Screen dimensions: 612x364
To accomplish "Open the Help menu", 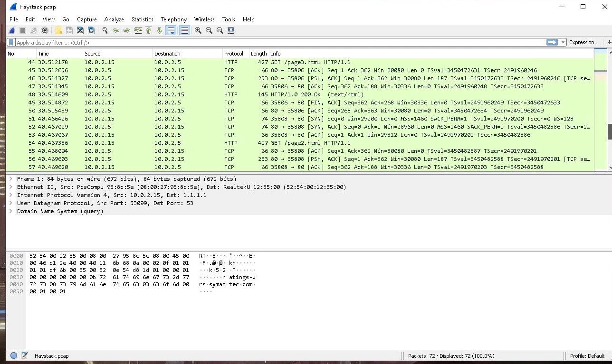I will pos(249,19).
